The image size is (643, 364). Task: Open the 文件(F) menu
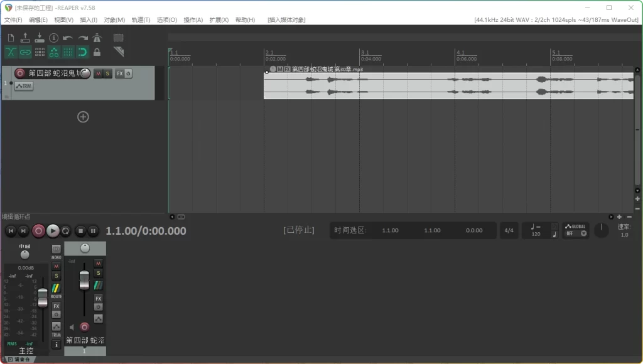(x=13, y=20)
